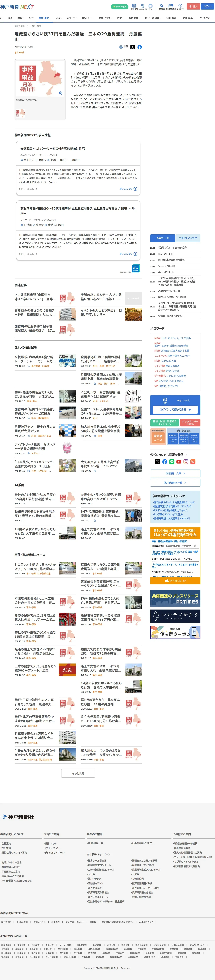The width and height of the screenshot is (215, 980).
Task: Click the blue ログイン button in the header
Action: (x=207, y=7)
